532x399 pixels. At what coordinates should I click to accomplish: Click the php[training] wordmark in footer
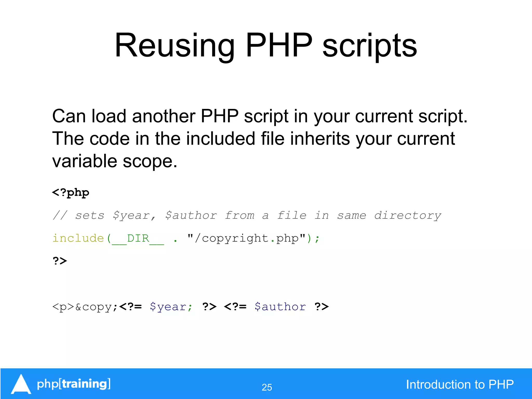click(x=74, y=384)
